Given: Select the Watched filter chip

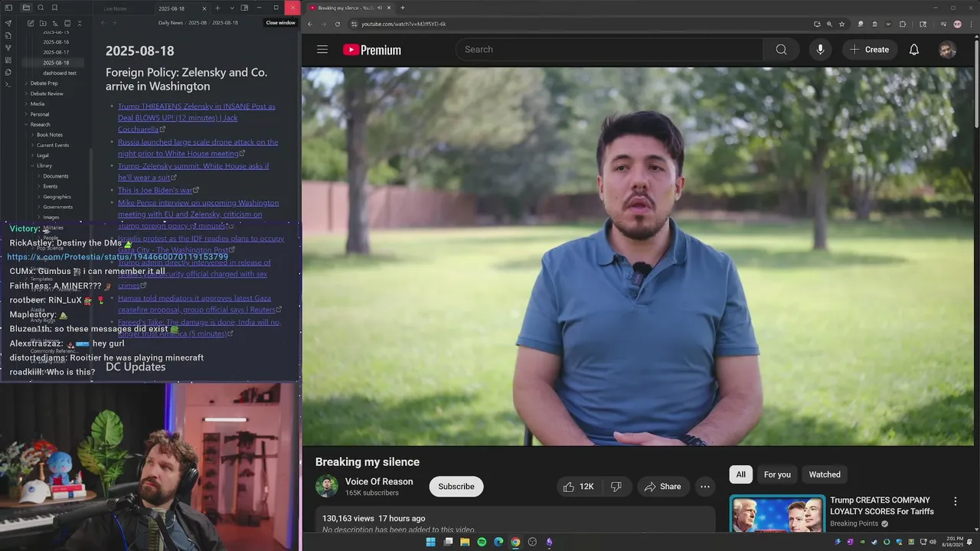Looking at the screenshot, I should (825, 474).
